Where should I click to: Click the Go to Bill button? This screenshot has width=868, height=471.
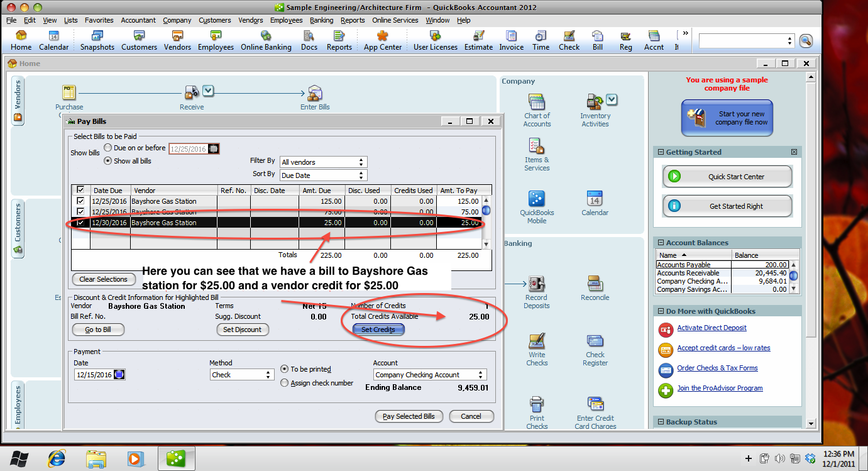[98, 330]
